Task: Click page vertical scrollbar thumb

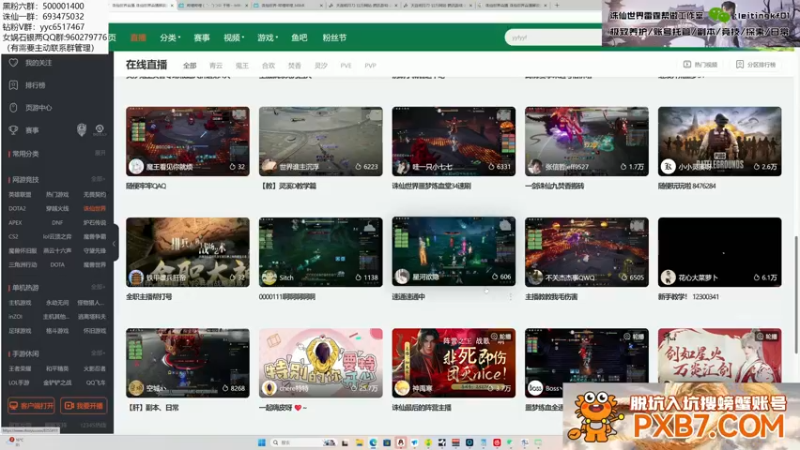Action: point(796,294)
